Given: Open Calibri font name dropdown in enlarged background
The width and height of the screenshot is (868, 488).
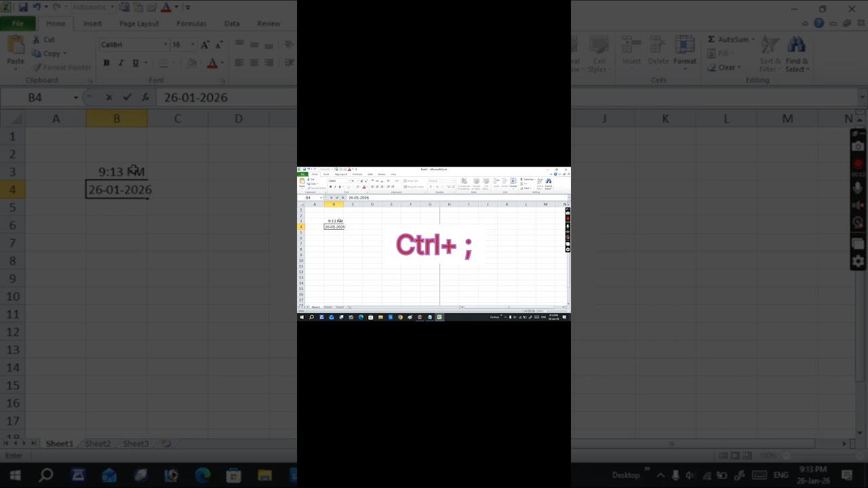Looking at the screenshot, I should pyautogui.click(x=165, y=45).
